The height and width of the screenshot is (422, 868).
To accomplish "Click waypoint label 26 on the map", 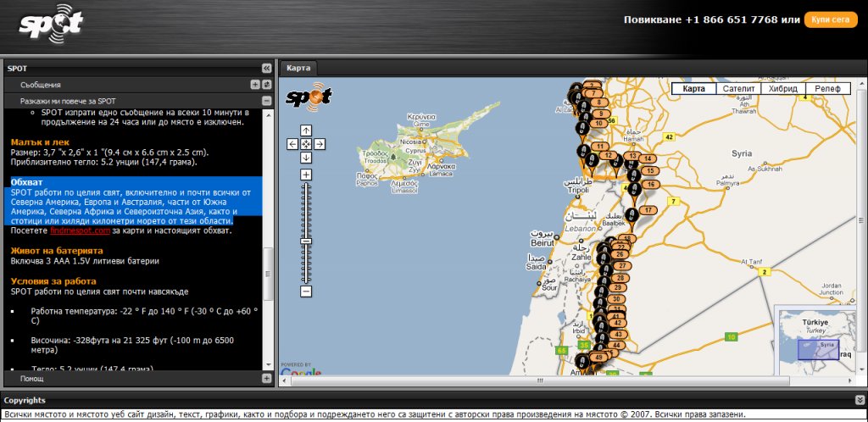I will [620, 254].
